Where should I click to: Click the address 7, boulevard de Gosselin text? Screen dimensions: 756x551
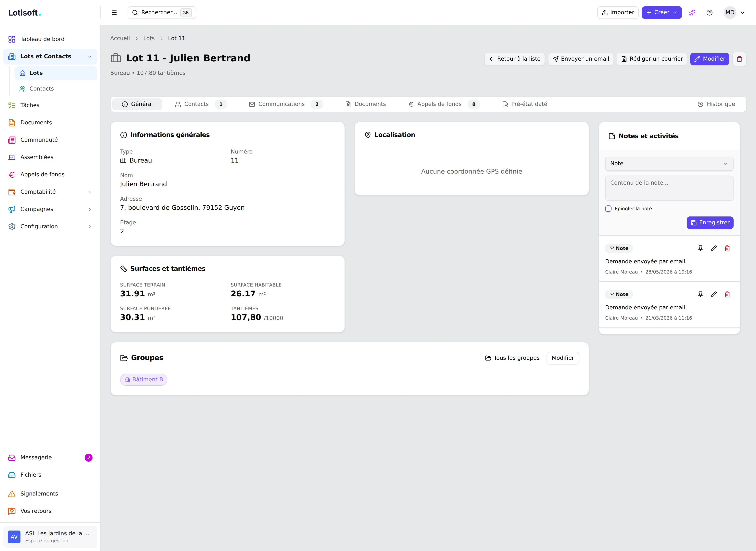click(x=182, y=208)
